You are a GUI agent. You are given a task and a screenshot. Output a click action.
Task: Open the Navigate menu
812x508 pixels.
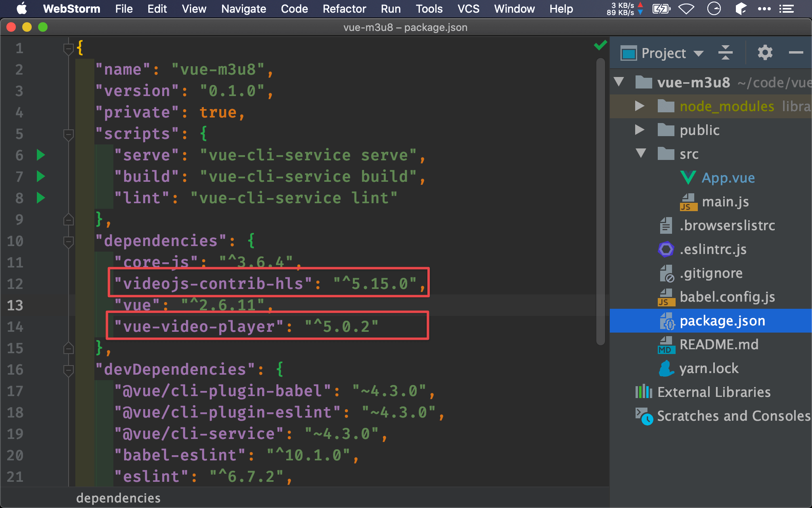pyautogui.click(x=243, y=9)
